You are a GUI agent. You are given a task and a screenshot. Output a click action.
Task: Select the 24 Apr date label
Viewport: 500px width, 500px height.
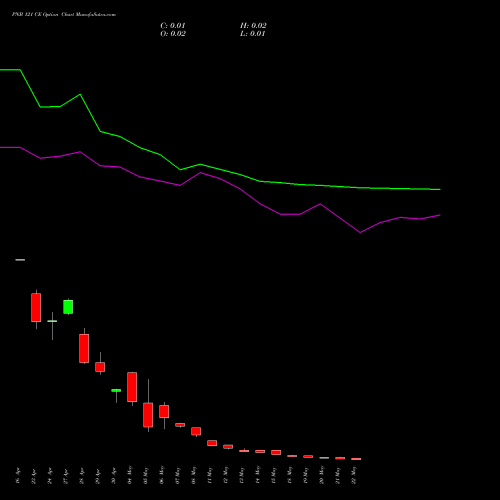pos(50,476)
